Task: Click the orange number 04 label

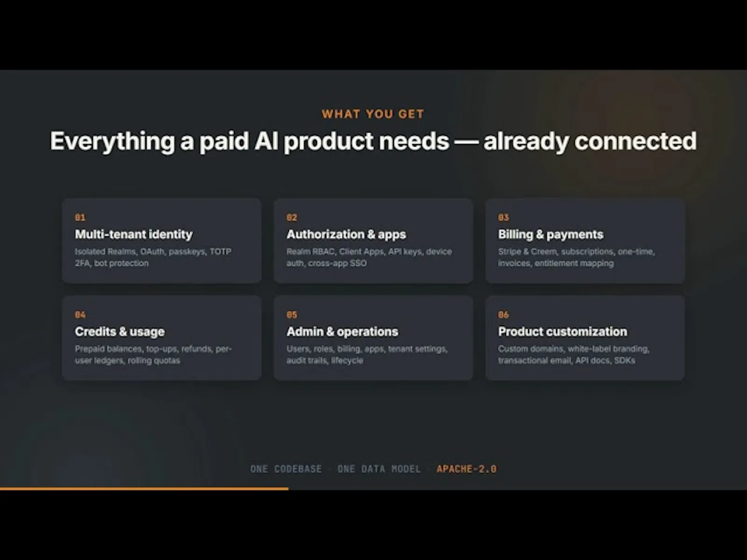Action: pyautogui.click(x=80, y=315)
